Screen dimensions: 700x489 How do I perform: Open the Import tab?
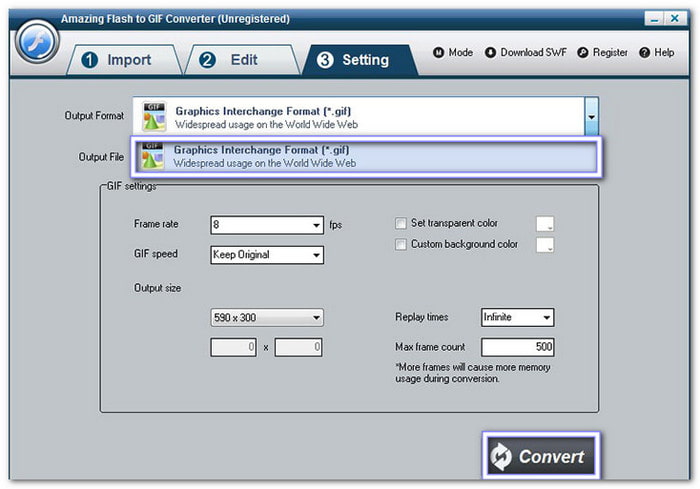124,60
